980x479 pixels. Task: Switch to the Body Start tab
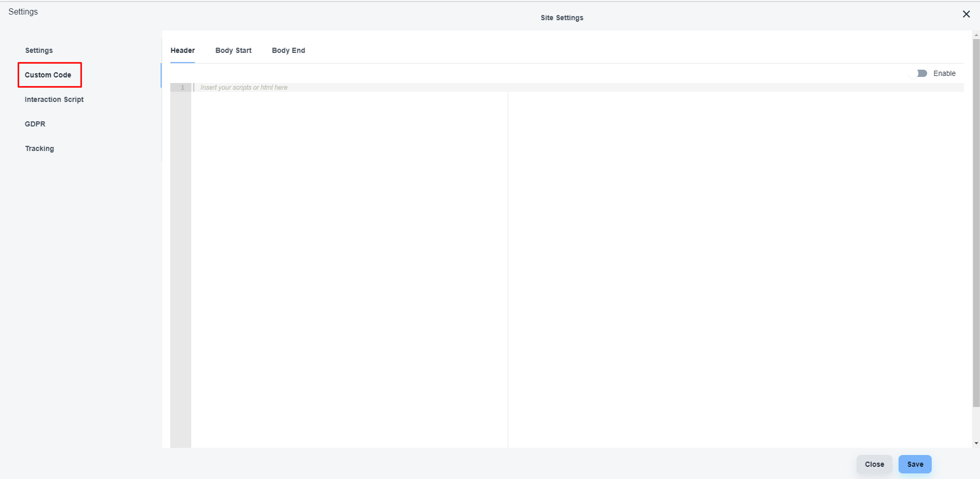pyautogui.click(x=233, y=50)
